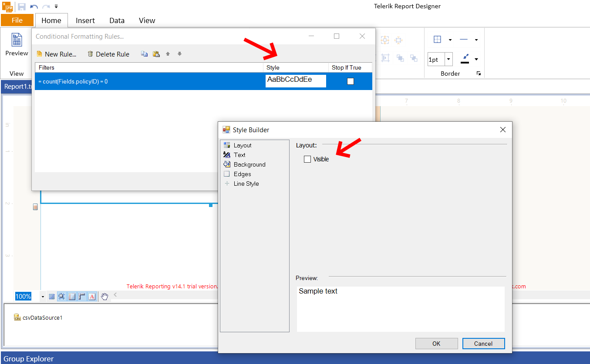This screenshot has width=590, height=364.
Task: Copy the selected formatting rule
Action: click(145, 54)
